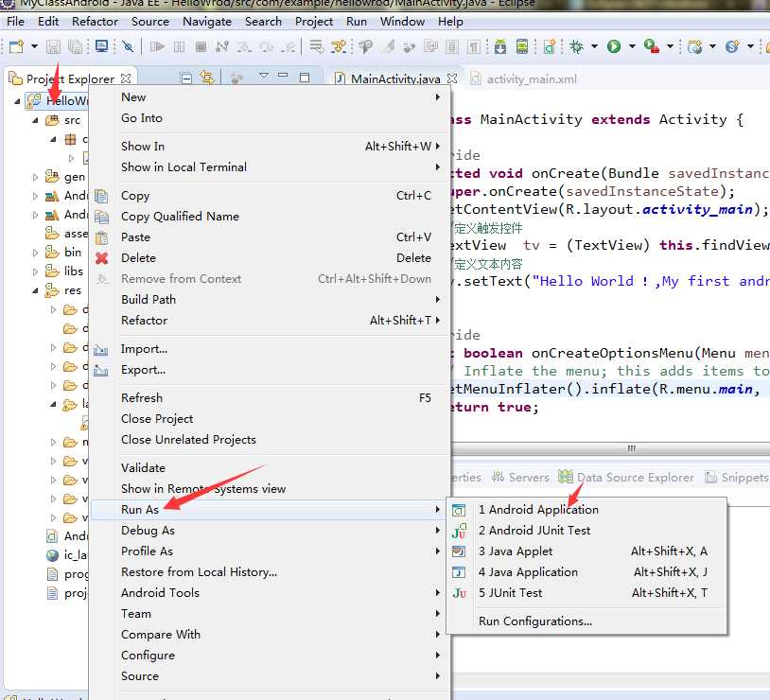770x700 pixels.
Task: Open the Android SDK Manager toolbar icon
Action: (499, 46)
